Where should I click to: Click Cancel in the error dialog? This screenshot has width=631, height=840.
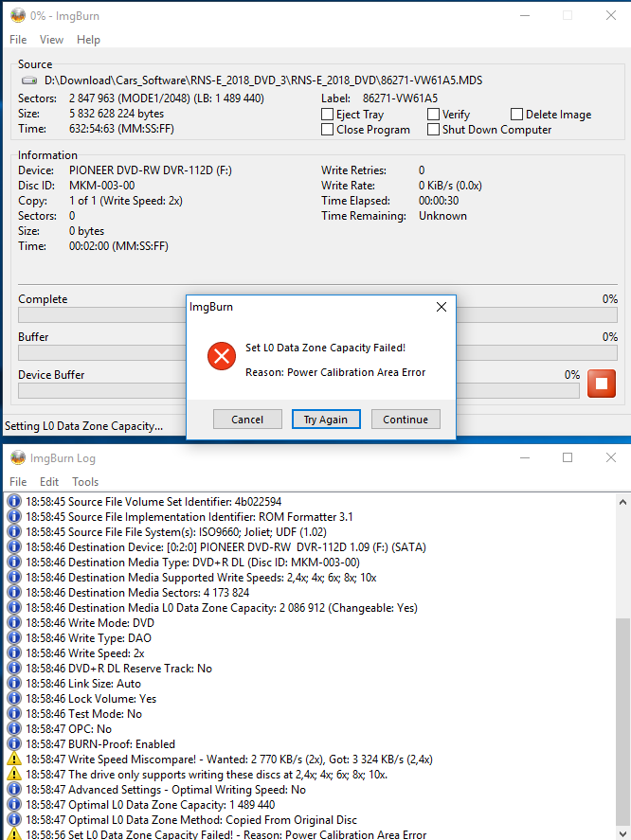(x=247, y=420)
